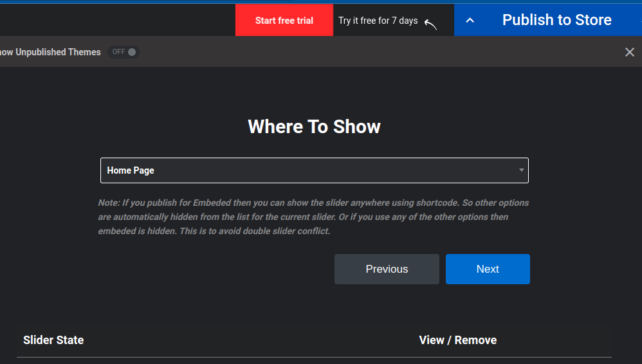Click the Start free trial button
The width and height of the screenshot is (642, 364).
(x=284, y=20)
